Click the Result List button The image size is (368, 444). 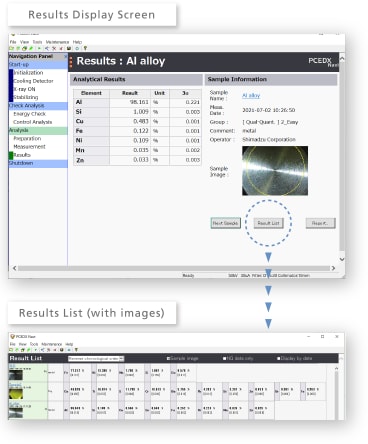(268, 223)
